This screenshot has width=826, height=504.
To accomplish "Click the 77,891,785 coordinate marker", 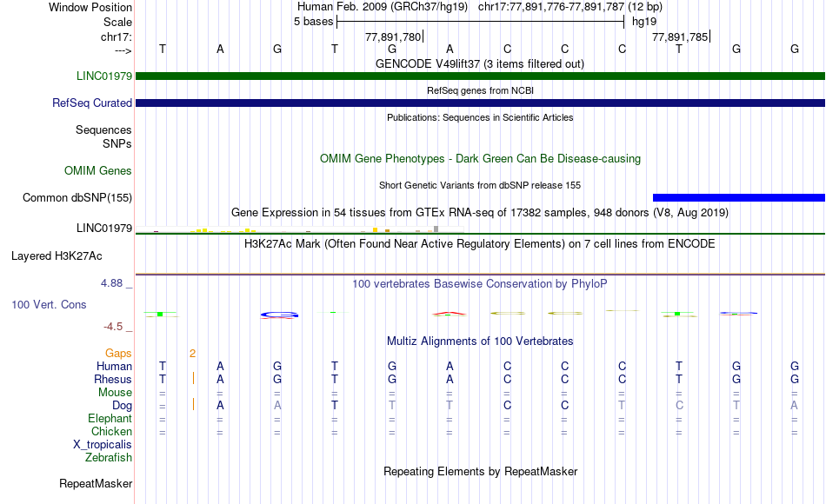I will click(x=680, y=36).
